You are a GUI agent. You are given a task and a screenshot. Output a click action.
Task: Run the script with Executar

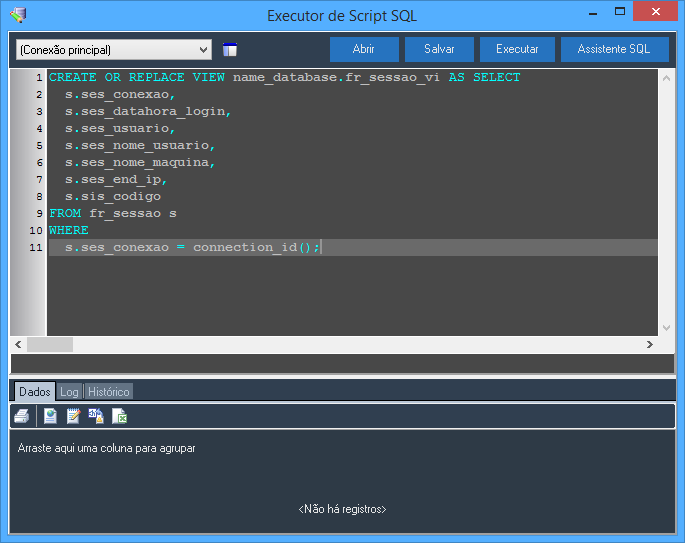tap(517, 49)
